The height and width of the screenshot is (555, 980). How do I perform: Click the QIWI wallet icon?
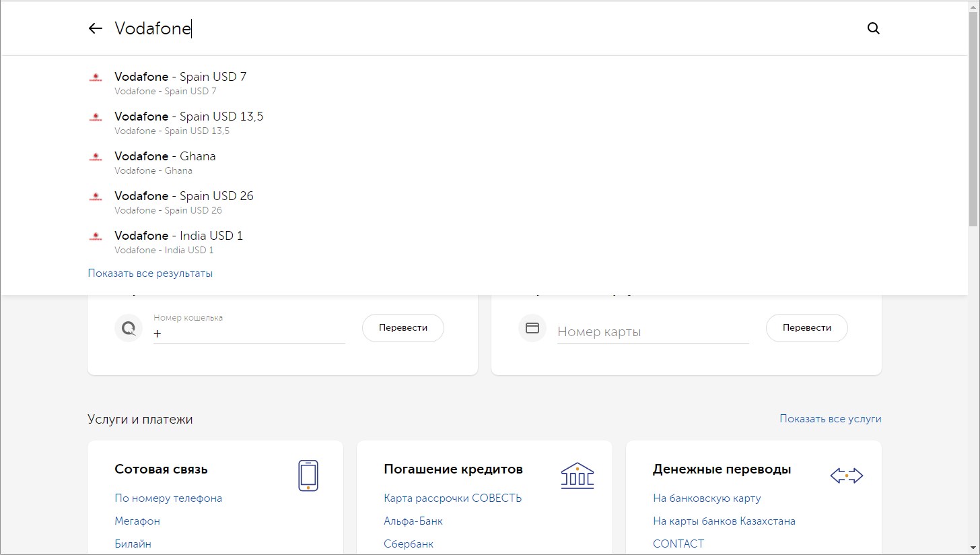(x=128, y=328)
